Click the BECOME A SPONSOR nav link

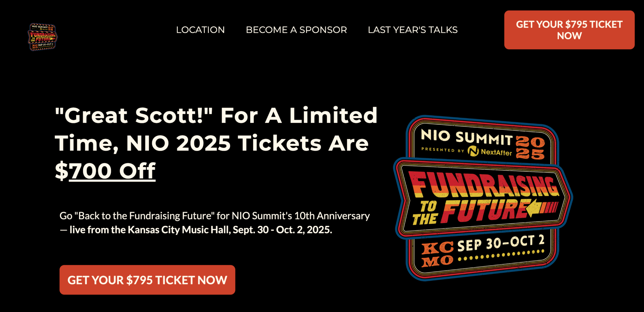click(296, 30)
